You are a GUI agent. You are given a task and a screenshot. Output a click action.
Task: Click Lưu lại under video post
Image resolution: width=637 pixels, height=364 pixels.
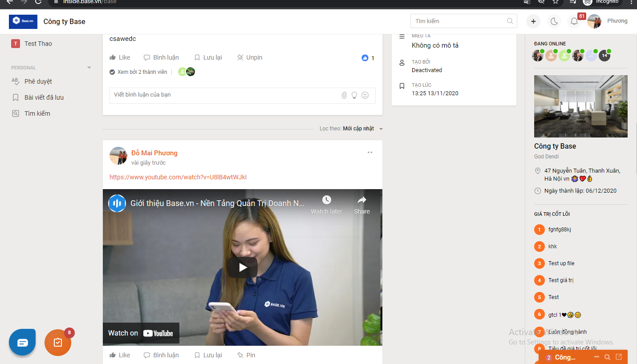click(208, 355)
